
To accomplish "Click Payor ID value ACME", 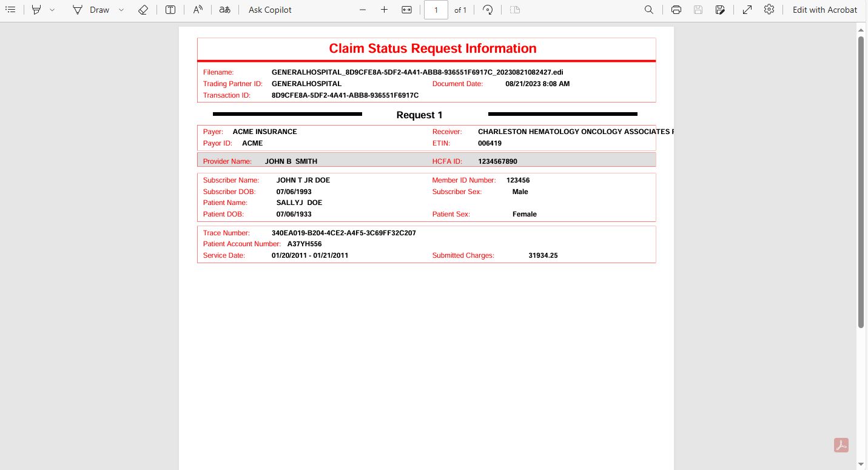I will pos(252,143).
